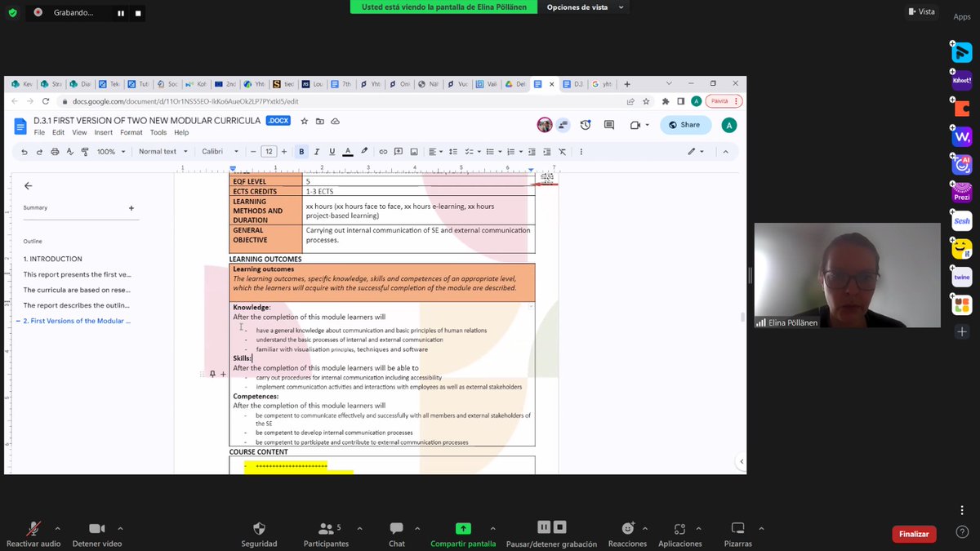Open the Insert menu
The image size is (980, 551).
click(104, 132)
